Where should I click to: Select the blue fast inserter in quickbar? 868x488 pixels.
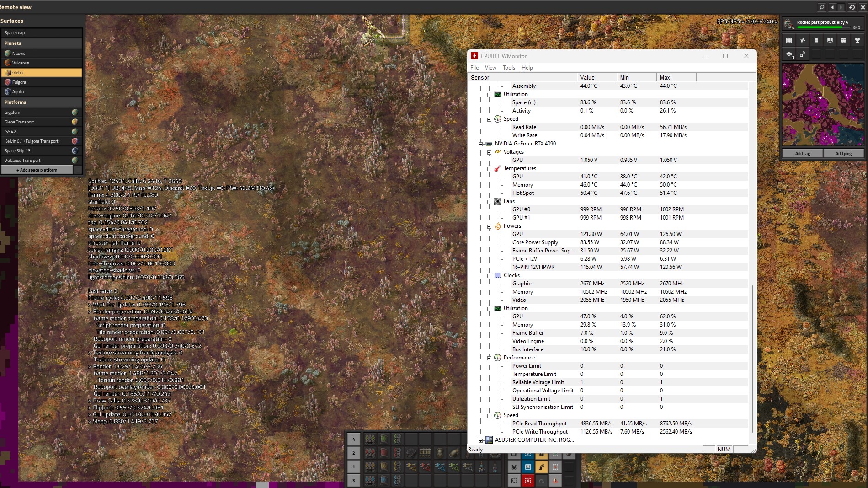click(440, 467)
